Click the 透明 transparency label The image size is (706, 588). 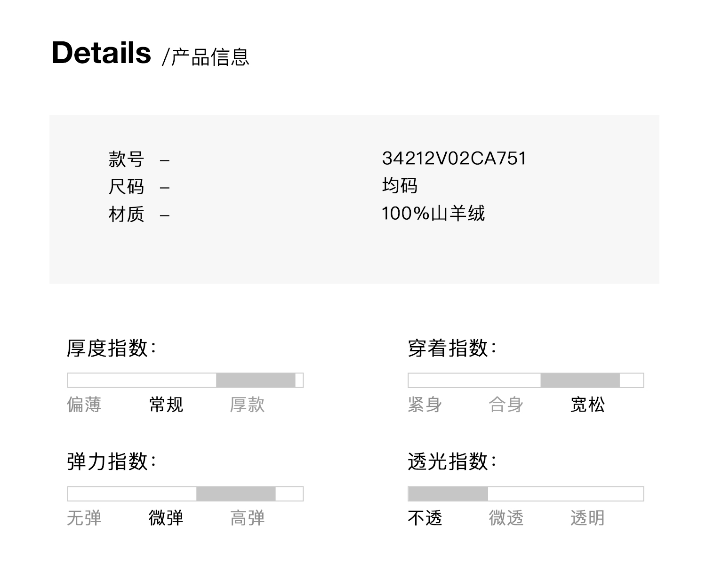[587, 518]
